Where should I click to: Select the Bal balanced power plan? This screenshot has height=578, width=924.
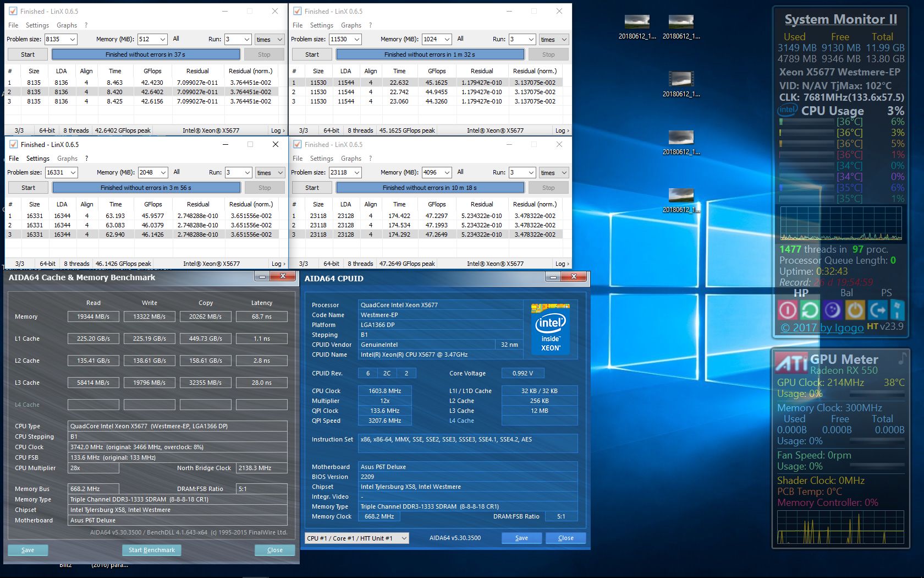point(846,293)
